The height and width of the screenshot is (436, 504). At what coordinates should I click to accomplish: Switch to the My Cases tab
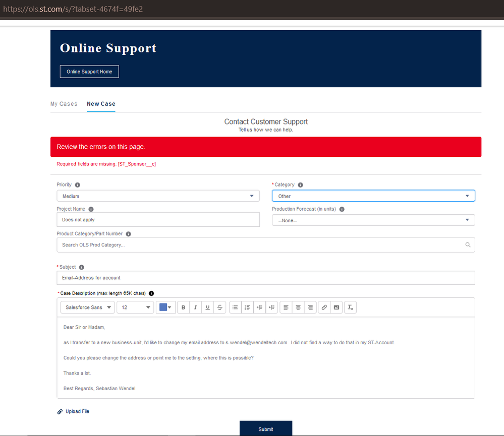point(64,104)
